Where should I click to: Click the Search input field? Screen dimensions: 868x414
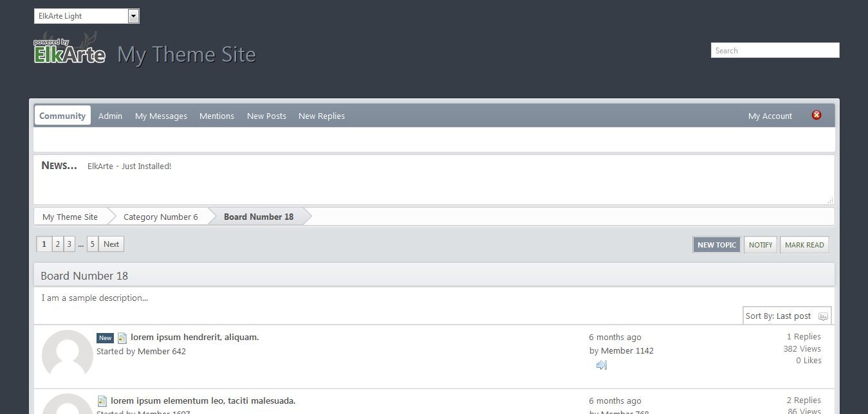pyautogui.click(x=775, y=50)
